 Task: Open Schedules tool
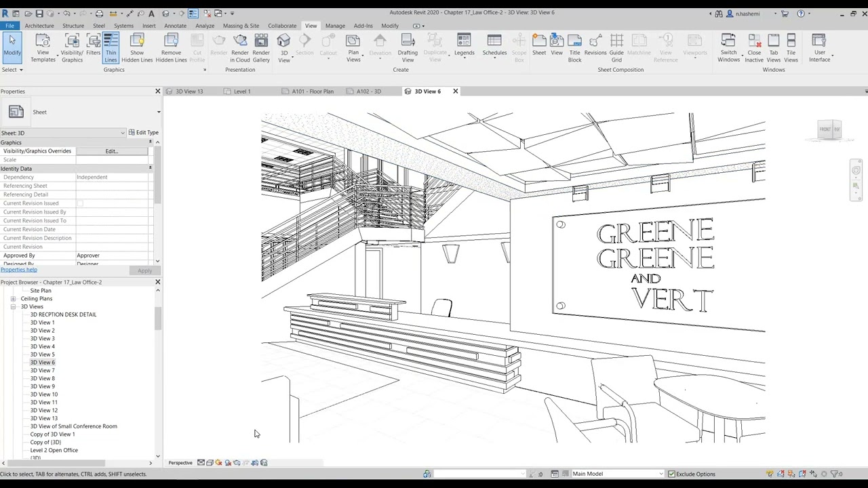pyautogui.click(x=494, y=46)
